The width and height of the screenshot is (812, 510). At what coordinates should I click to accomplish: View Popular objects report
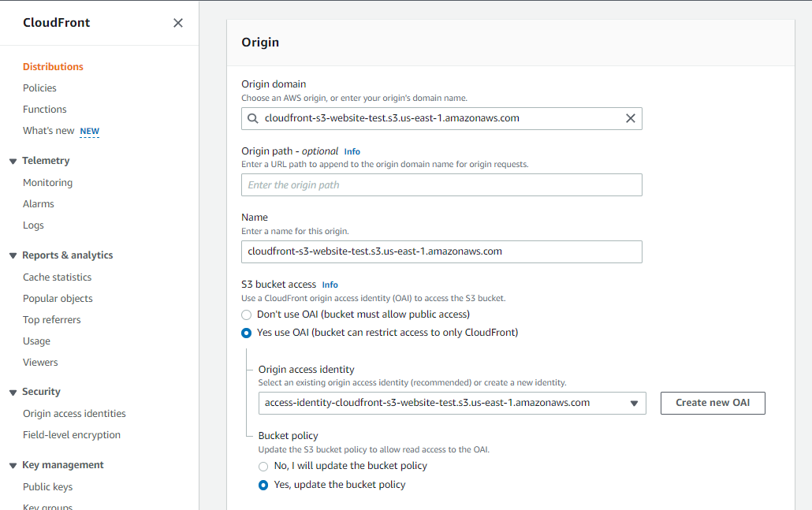tap(58, 298)
